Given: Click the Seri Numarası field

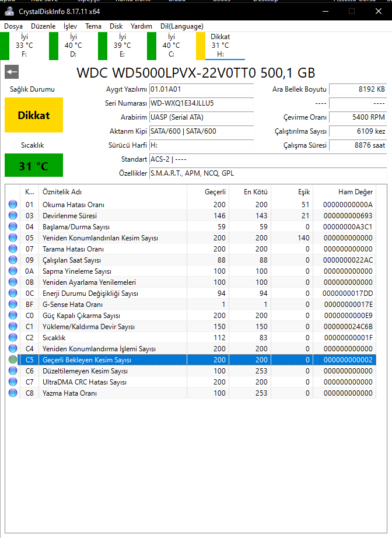Looking at the screenshot, I should pyautogui.click(x=202, y=103).
